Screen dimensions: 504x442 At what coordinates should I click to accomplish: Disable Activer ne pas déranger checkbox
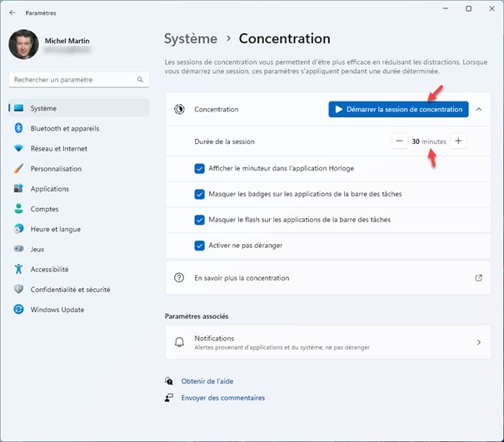tap(199, 246)
